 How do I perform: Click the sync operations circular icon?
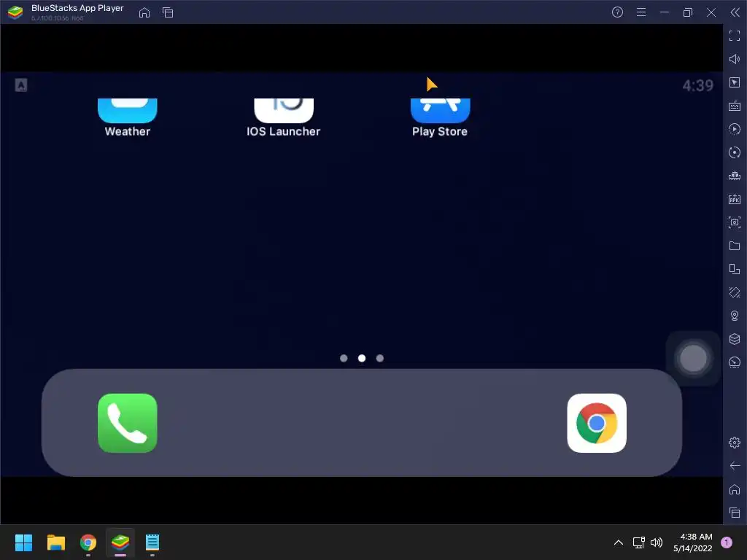735,152
